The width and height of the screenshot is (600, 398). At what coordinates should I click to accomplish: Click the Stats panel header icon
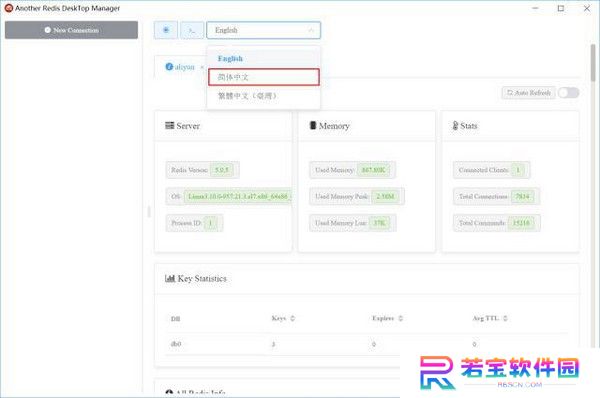pyautogui.click(x=455, y=126)
